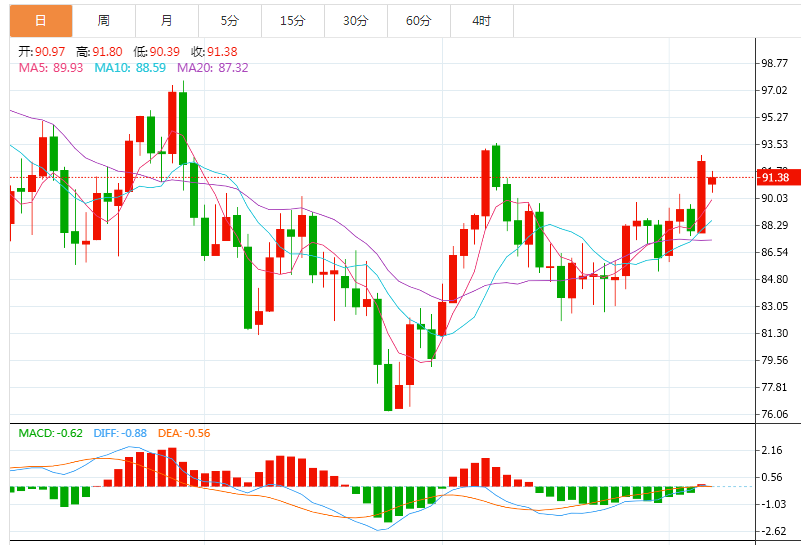The width and height of the screenshot is (801, 545).
Task: Switch to the 周 weekly tab
Action: [104, 21]
